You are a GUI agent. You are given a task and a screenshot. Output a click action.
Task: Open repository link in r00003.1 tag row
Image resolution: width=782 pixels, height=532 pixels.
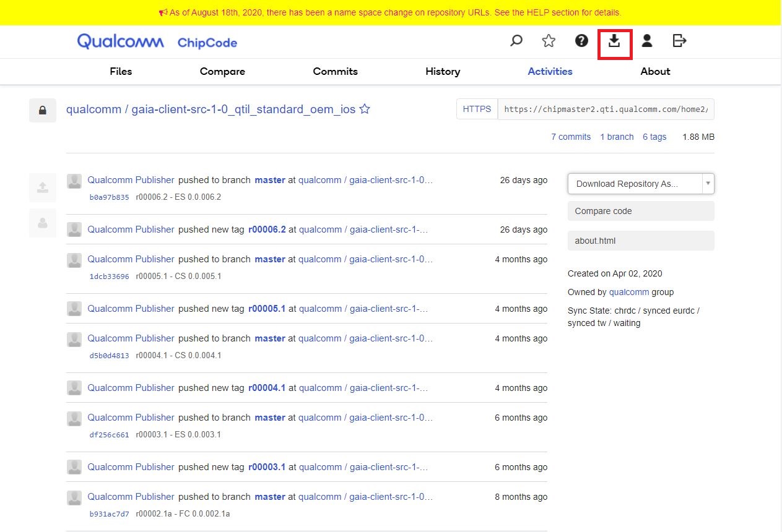click(363, 467)
